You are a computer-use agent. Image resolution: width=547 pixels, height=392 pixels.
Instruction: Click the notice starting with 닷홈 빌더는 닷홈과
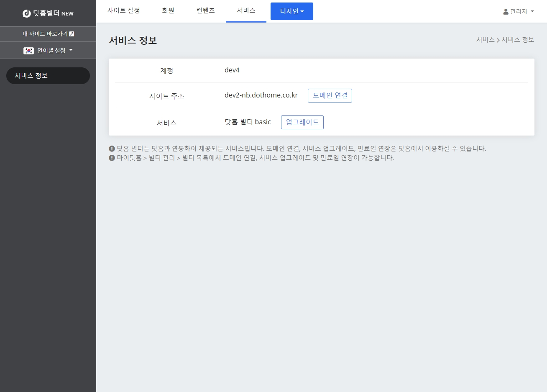click(x=301, y=149)
